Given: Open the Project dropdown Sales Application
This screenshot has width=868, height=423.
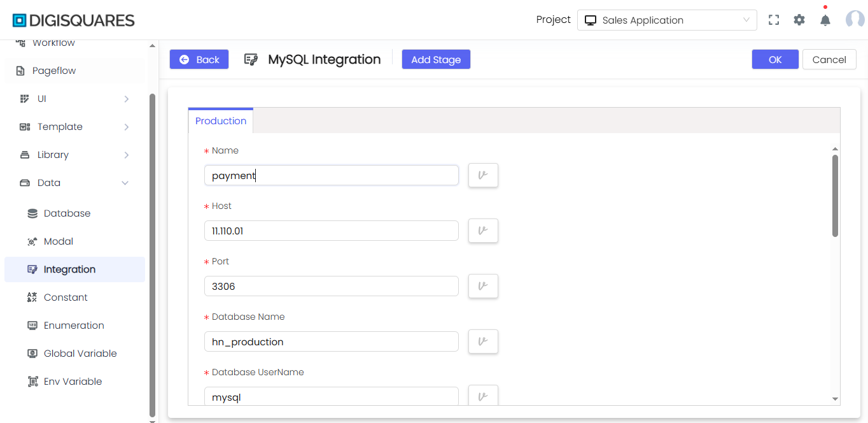Looking at the screenshot, I should pyautogui.click(x=667, y=20).
